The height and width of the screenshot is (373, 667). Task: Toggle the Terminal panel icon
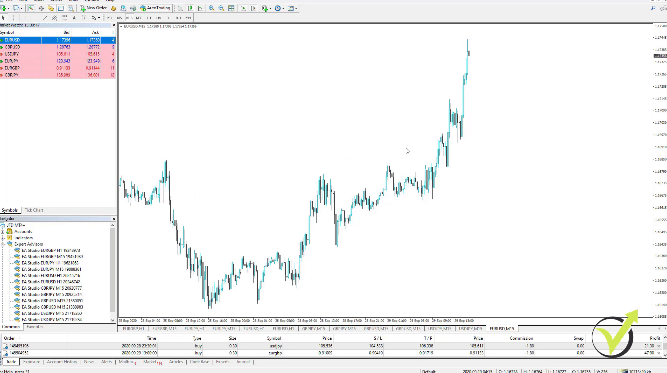click(x=61, y=8)
